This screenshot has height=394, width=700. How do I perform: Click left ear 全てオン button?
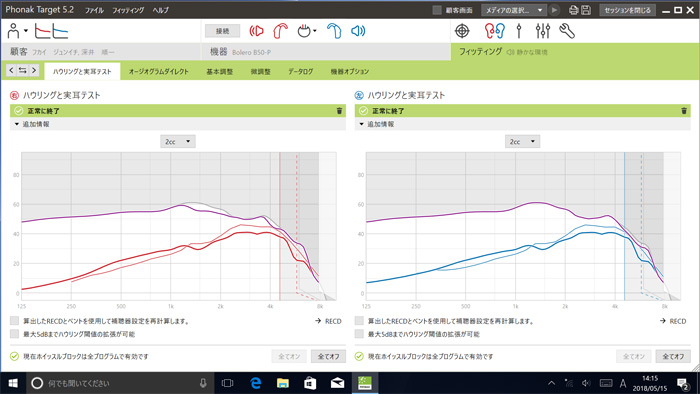click(x=633, y=356)
